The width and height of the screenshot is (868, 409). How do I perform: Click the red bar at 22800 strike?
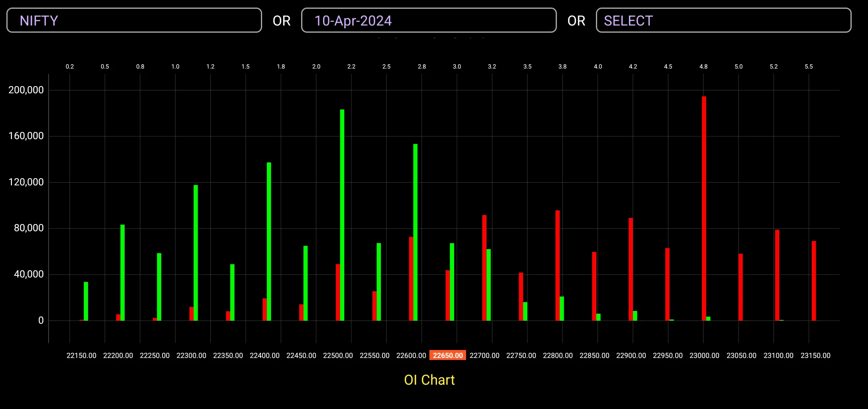click(x=557, y=265)
